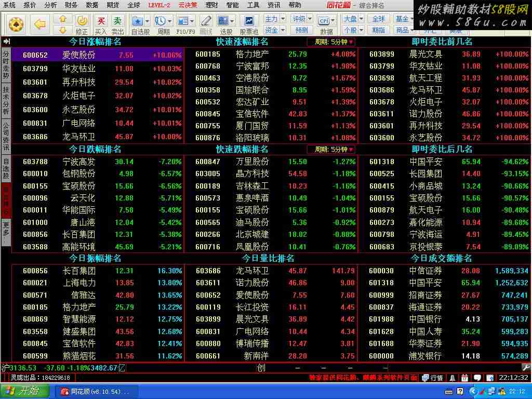Click the Windows 开始 start button
The image size is (532, 399).
click(25, 392)
